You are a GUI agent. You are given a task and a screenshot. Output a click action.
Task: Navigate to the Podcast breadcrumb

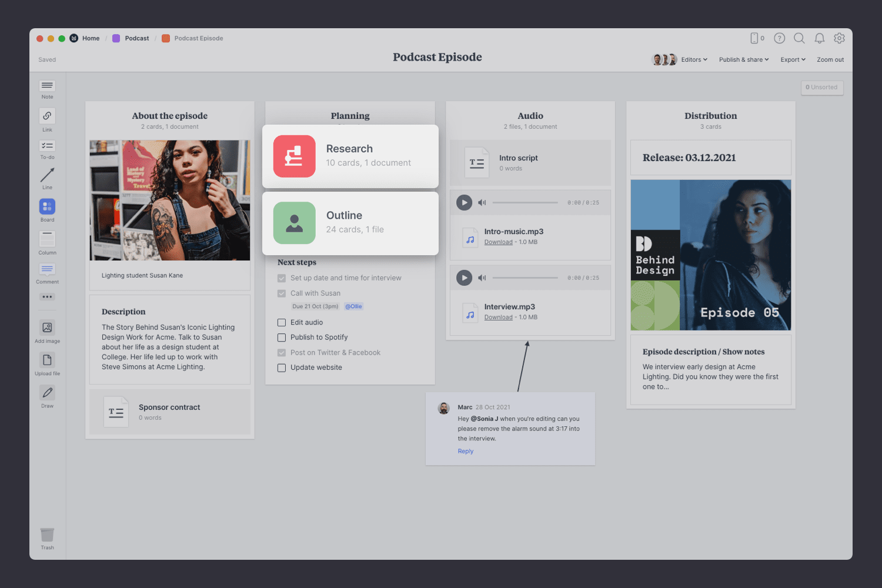(136, 38)
